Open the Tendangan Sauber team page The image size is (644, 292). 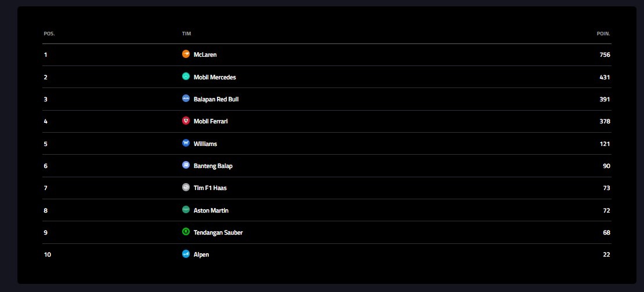(x=218, y=232)
